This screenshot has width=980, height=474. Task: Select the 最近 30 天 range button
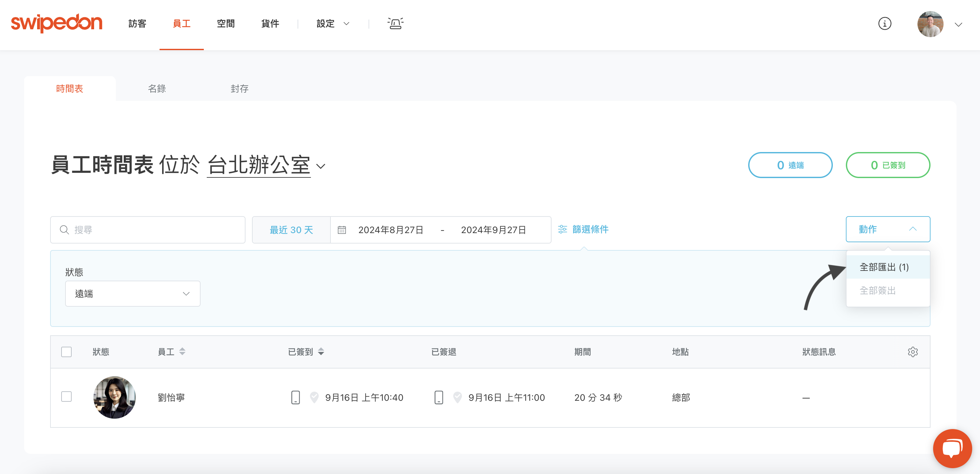point(291,230)
